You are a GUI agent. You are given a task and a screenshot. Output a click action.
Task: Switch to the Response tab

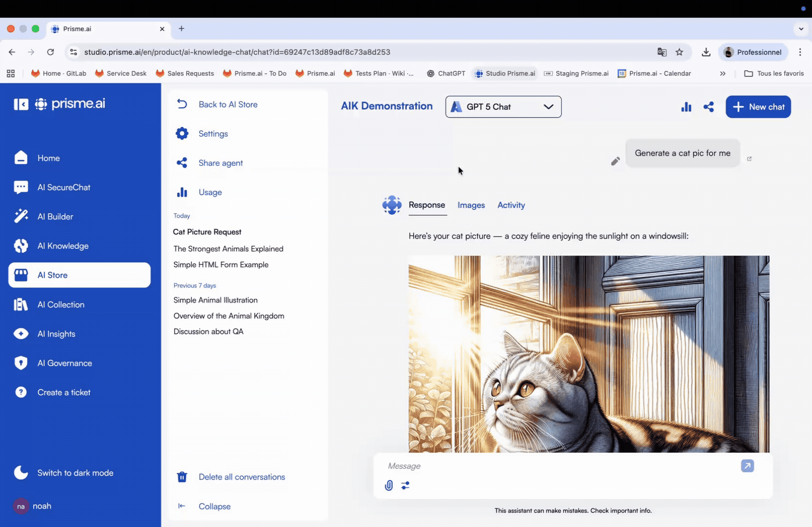click(x=427, y=205)
